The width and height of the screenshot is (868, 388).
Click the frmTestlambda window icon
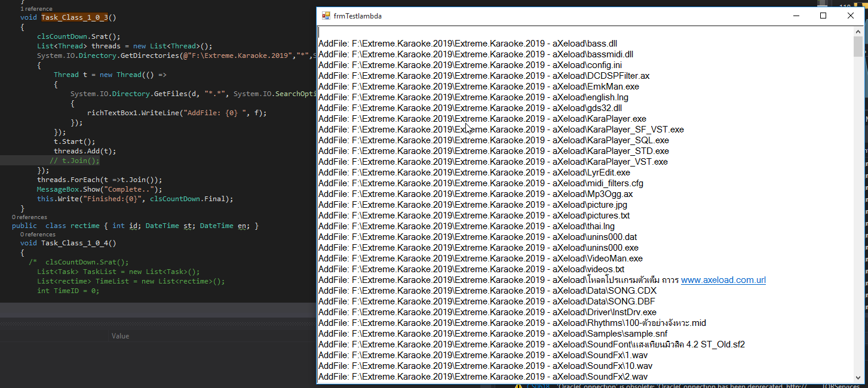tap(326, 16)
